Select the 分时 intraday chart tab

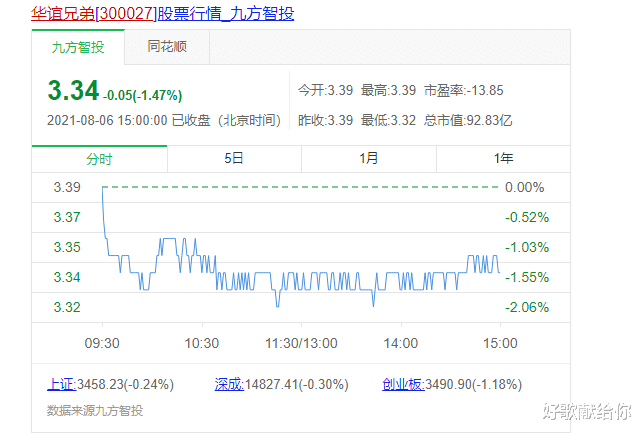click(99, 159)
